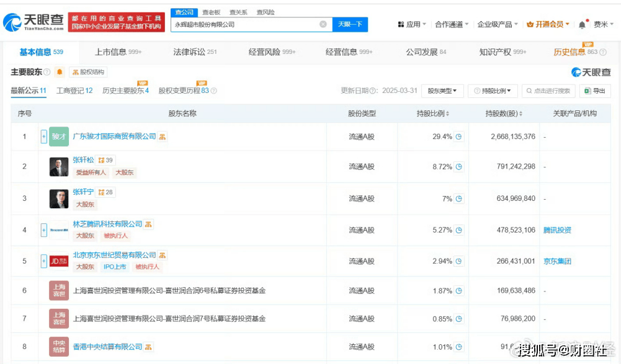621x364 pixels.
Task: Switch to the 查风险 search tab
Action: [266, 12]
